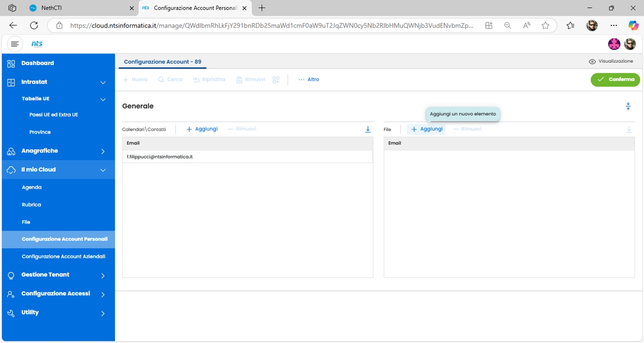Click Rimuovi in the Calendari\Contatti panel
The image size is (644, 343).
pos(242,129)
